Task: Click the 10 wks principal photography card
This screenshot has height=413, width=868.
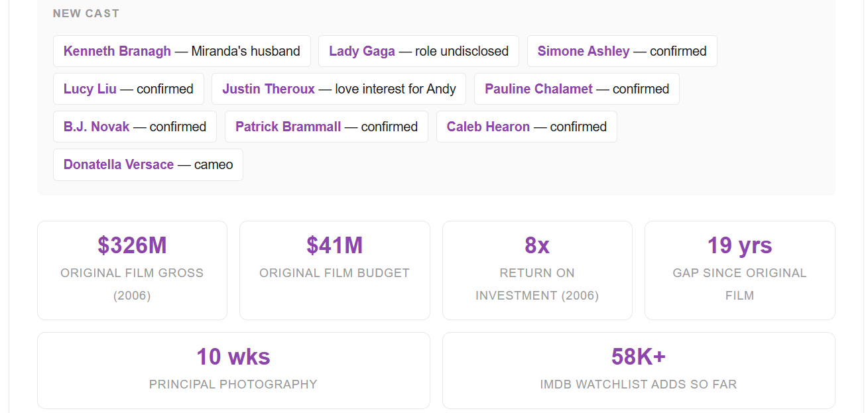Action: click(x=233, y=371)
